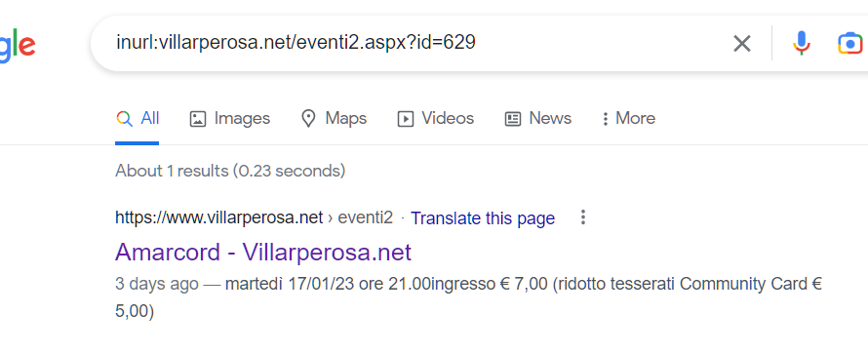
Task: Click the Maps tab pin icon
Action: [x=308, y=118]
